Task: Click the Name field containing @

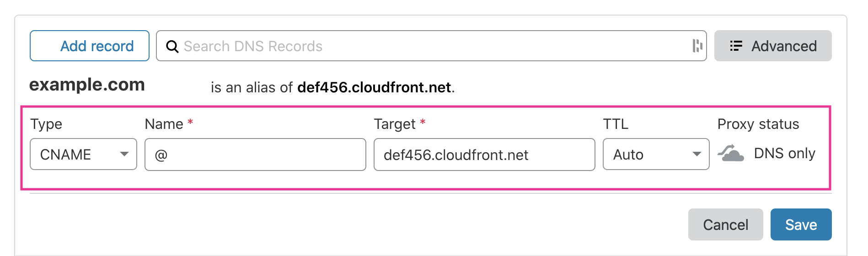Action: tap(255, 155)
